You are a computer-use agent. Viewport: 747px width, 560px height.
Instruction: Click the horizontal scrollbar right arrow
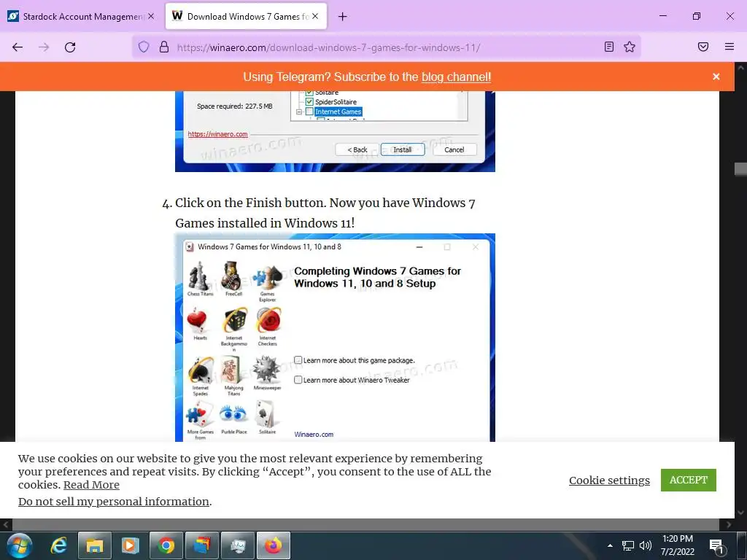pyautogui.click(x=729, y=525)
